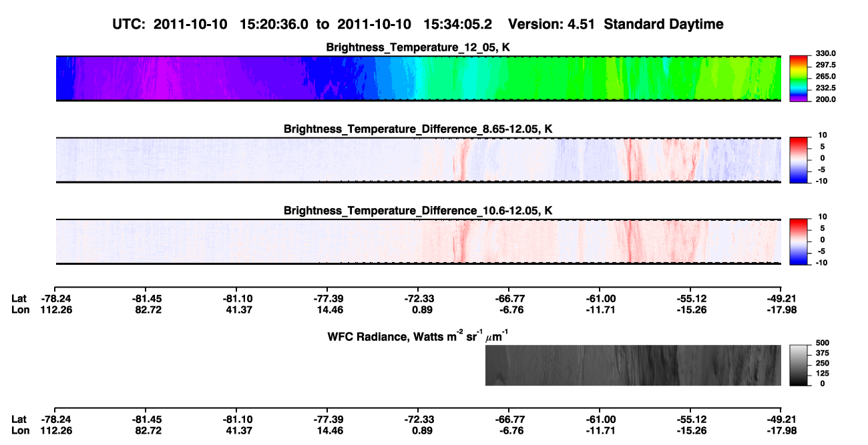Screen dimensions: 868x445
Task: Click latitude -78.24 on the upper axis
Action: click(55, 298)
